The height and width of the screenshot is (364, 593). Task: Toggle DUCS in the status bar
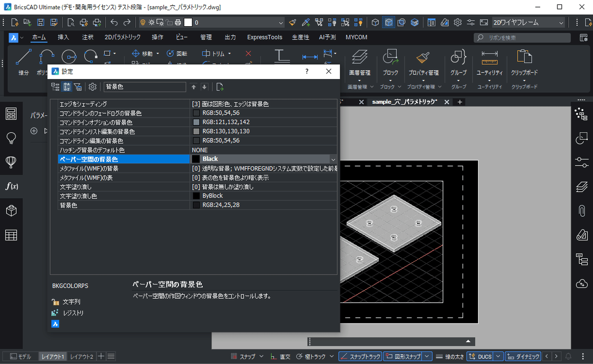coord(480,356)
